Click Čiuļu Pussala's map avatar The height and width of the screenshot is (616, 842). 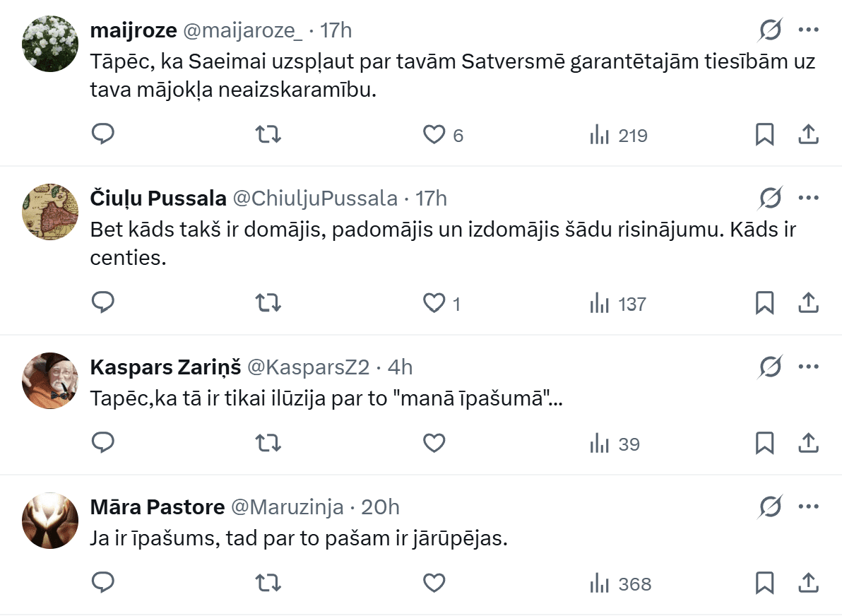pyautogui.click(x=50, y=212)
